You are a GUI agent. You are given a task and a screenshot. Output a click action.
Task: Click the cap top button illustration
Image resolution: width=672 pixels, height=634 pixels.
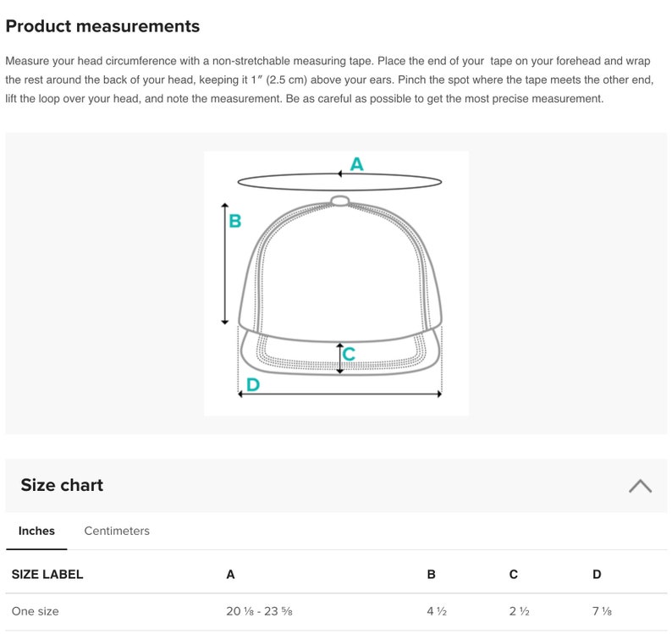[340, 201]
